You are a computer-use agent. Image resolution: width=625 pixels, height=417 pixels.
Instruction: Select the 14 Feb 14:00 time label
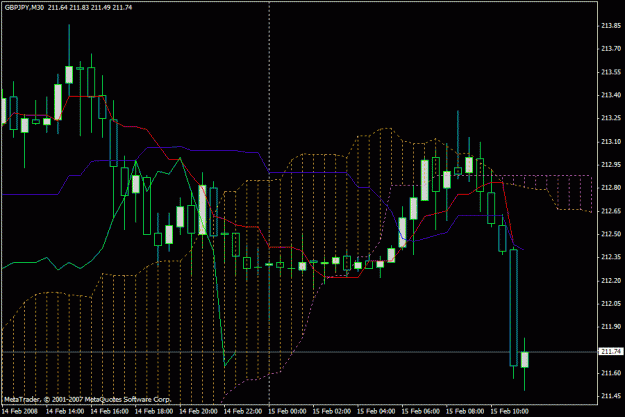pyautogui.click(x=65, y=411)
